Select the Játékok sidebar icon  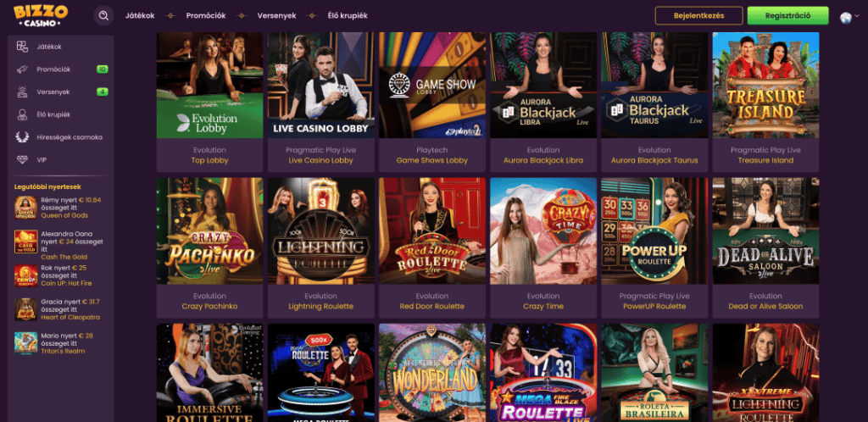coord(22,47)
